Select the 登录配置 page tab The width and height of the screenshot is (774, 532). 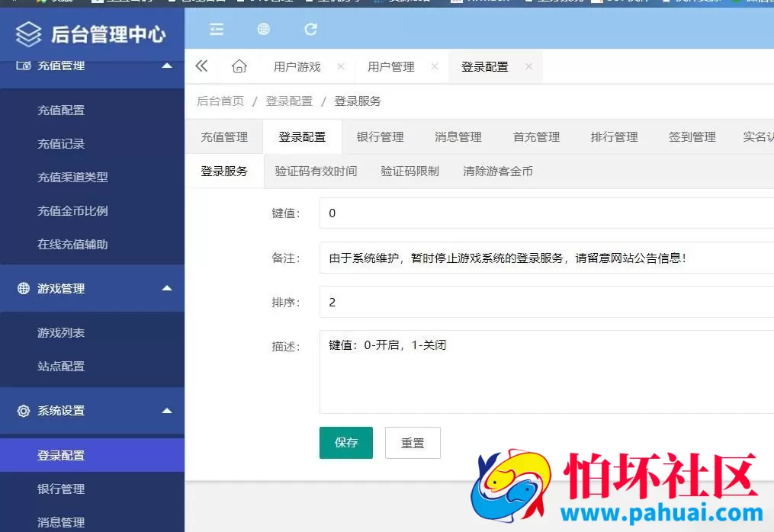tap(485, 66)
